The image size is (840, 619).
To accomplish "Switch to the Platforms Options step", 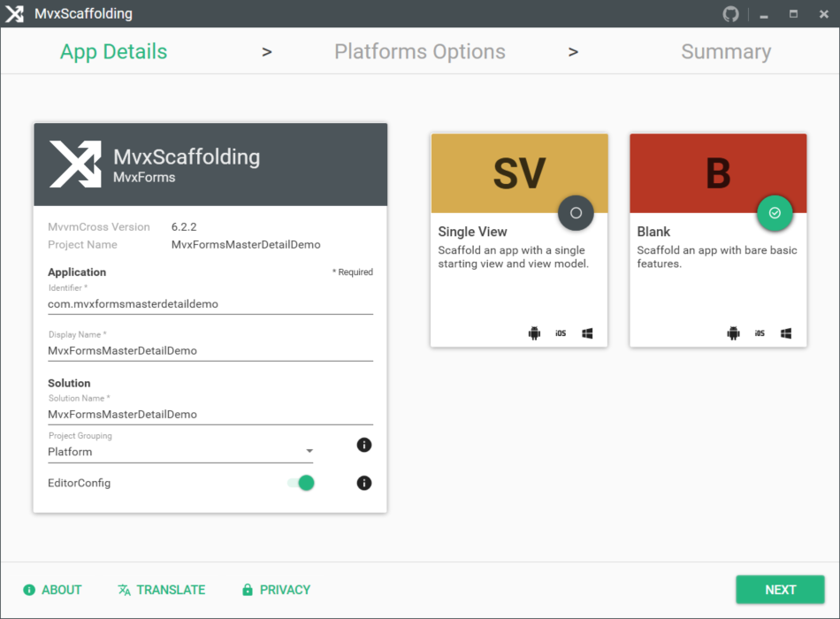I will pos(420,51).
